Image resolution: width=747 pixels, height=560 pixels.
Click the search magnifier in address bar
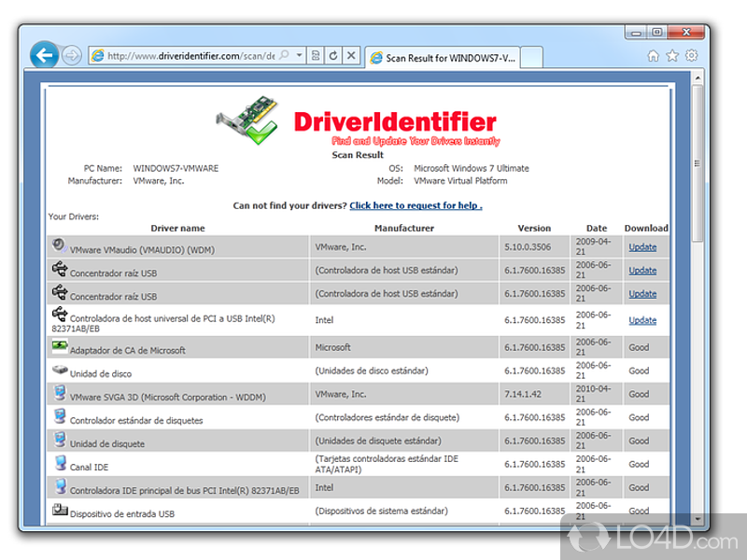(285, 56)
